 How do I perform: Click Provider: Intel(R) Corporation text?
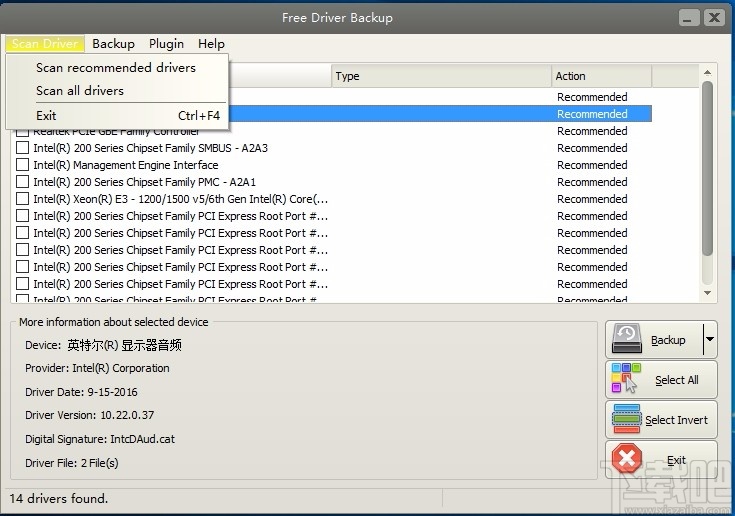click(97, 368)
